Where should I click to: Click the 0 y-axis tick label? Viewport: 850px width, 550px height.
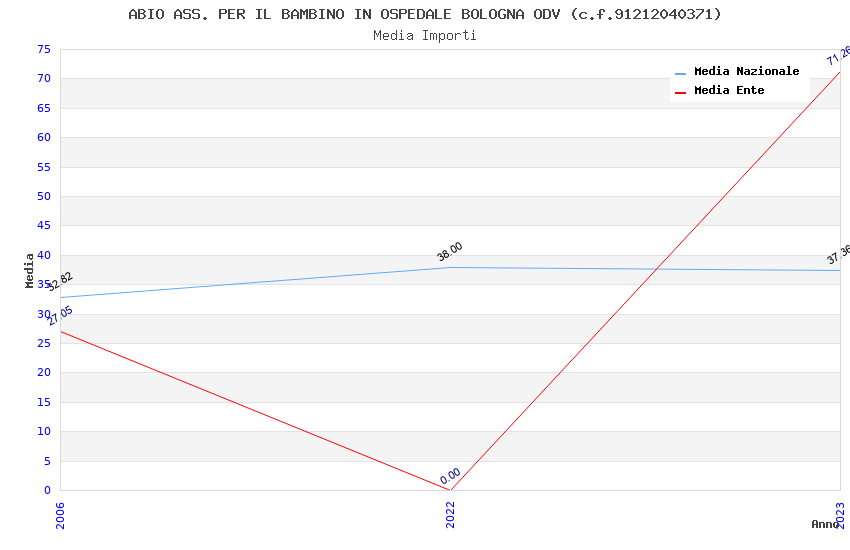(x=47, y=490)
